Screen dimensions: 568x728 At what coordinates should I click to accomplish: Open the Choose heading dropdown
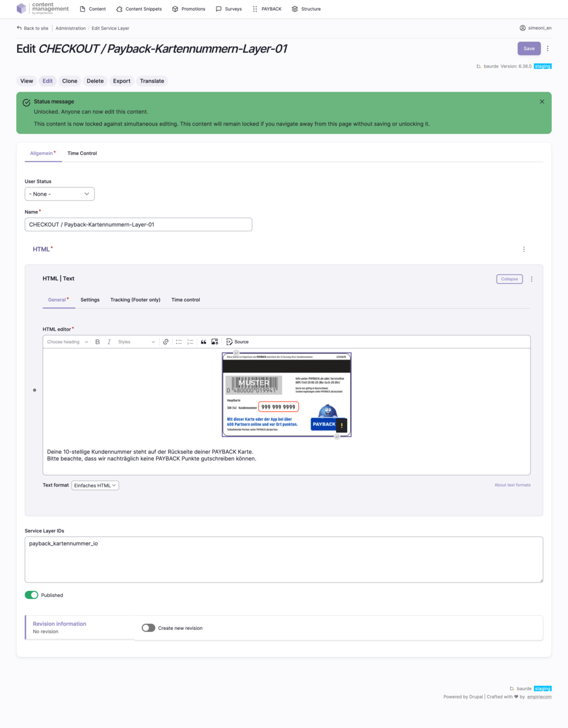[x=67, y=342]
